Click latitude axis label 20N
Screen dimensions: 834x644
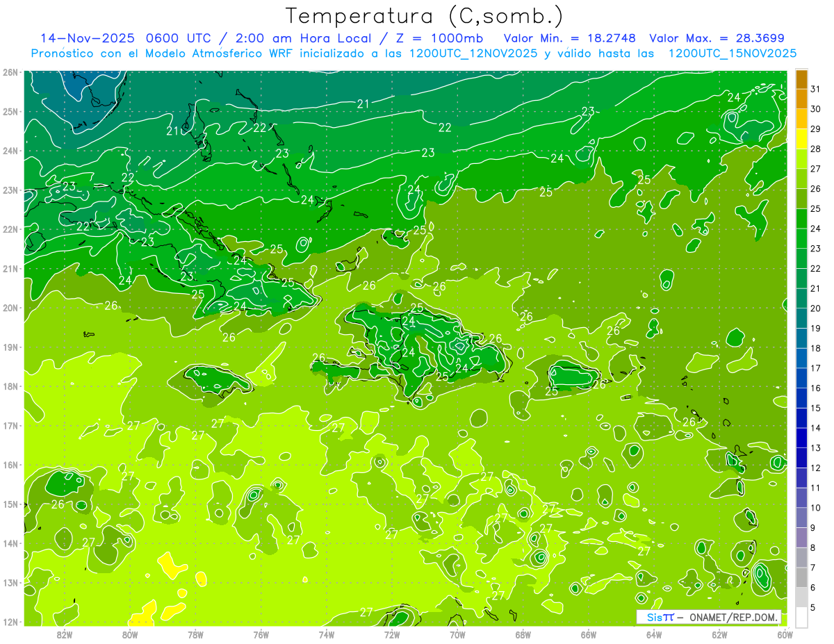click(10, 308)
